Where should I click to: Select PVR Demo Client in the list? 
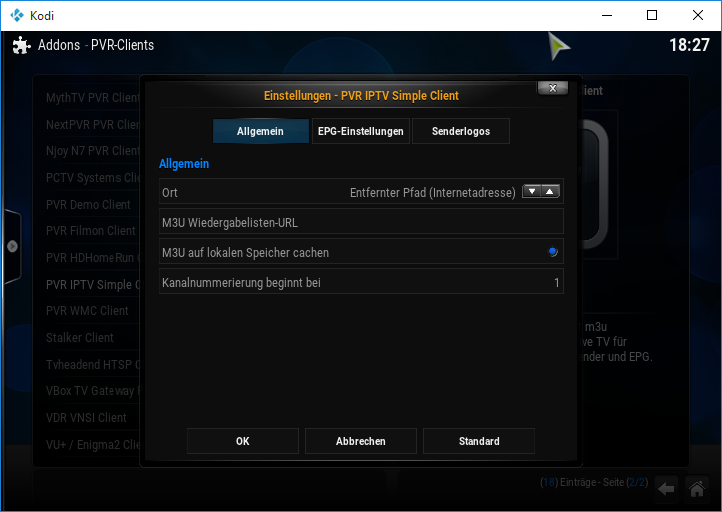(x=88, y=204)
